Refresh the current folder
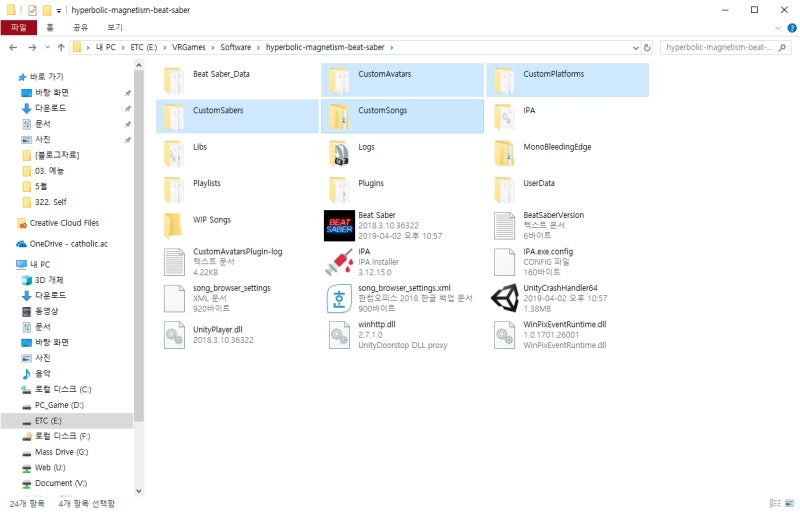Viewport: 800px width, 512px height. click(x=647, y=47)
